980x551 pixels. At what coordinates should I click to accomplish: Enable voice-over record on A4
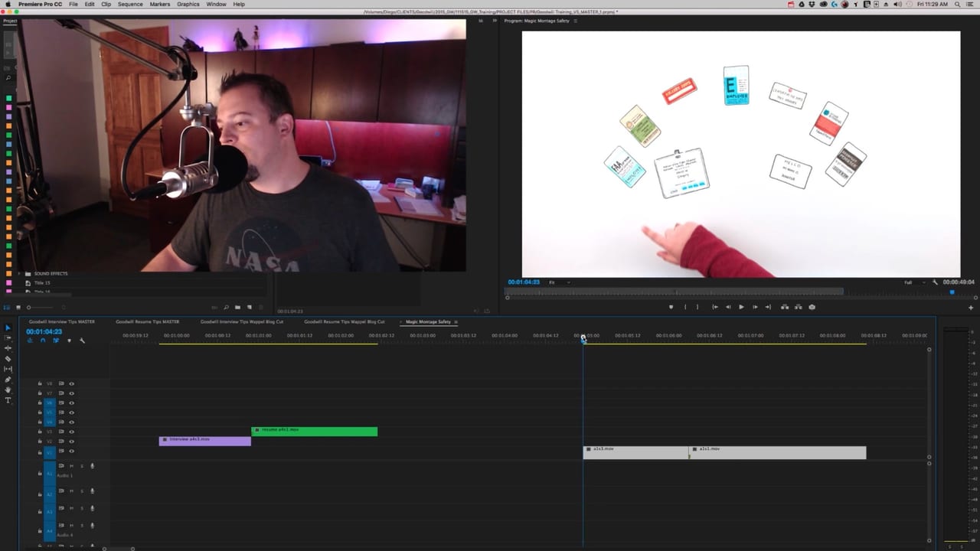click(x=93, y=526)
